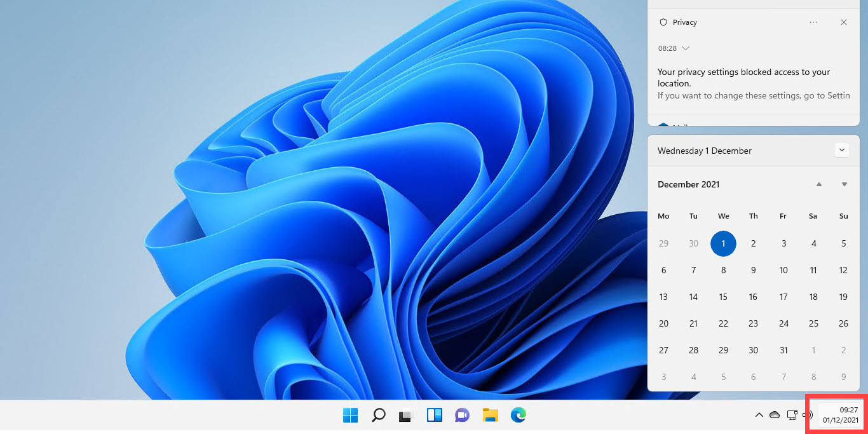Open more options for the Privacy notification
868x434 pixels.
pos(813,22)
